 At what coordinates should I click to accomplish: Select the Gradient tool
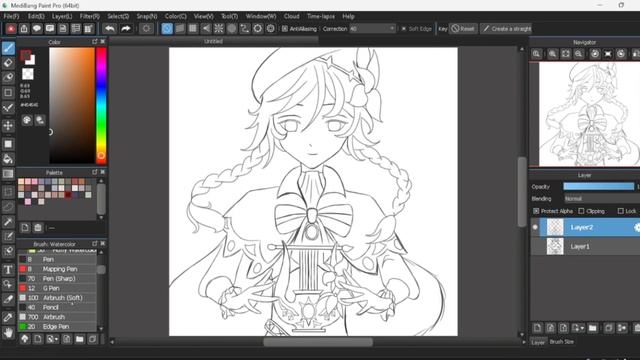tap(8, 174)
